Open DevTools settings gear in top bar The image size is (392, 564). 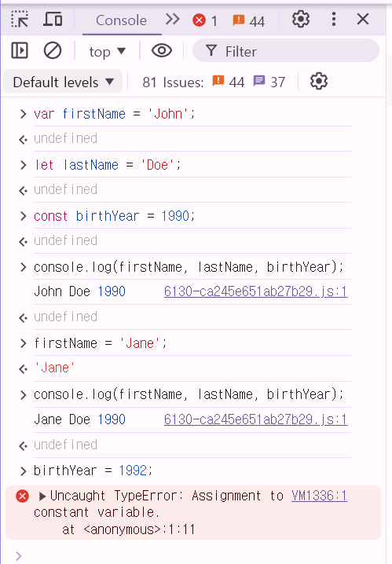[301, 19]
